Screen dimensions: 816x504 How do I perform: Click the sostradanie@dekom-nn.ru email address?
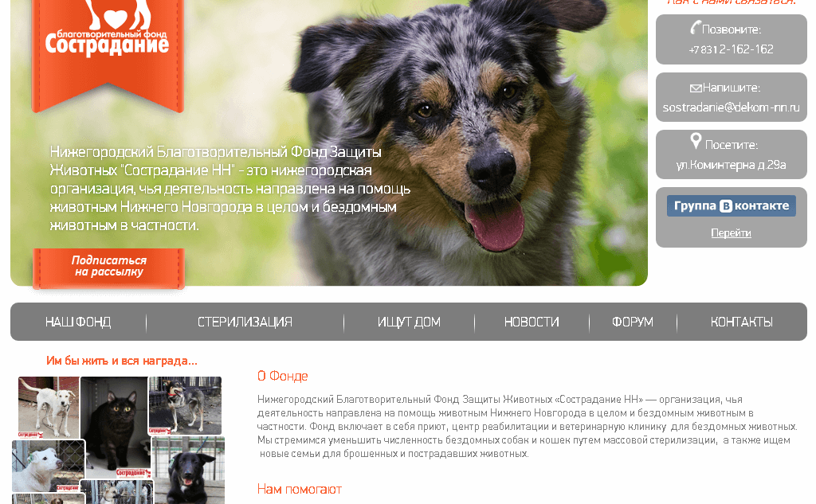pos(732,107)
